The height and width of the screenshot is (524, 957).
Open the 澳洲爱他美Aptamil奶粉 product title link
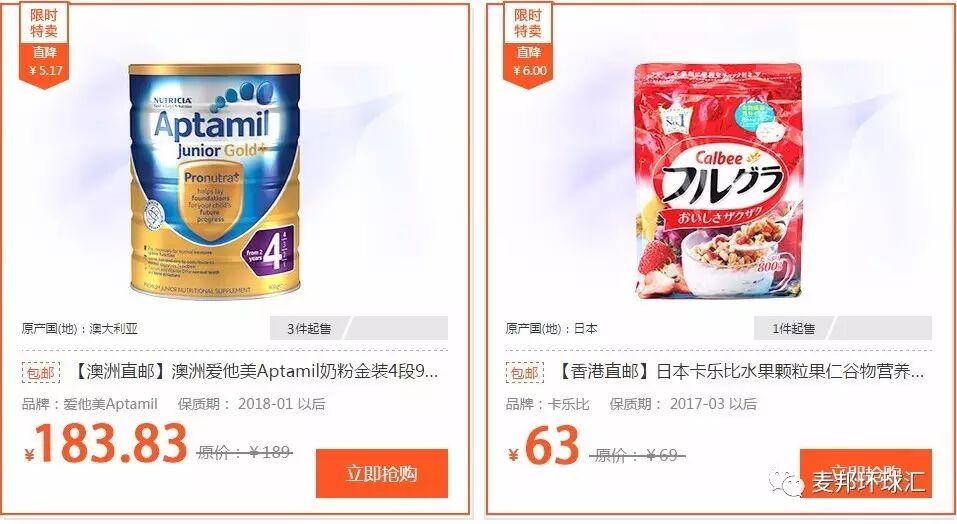[256, 371]
